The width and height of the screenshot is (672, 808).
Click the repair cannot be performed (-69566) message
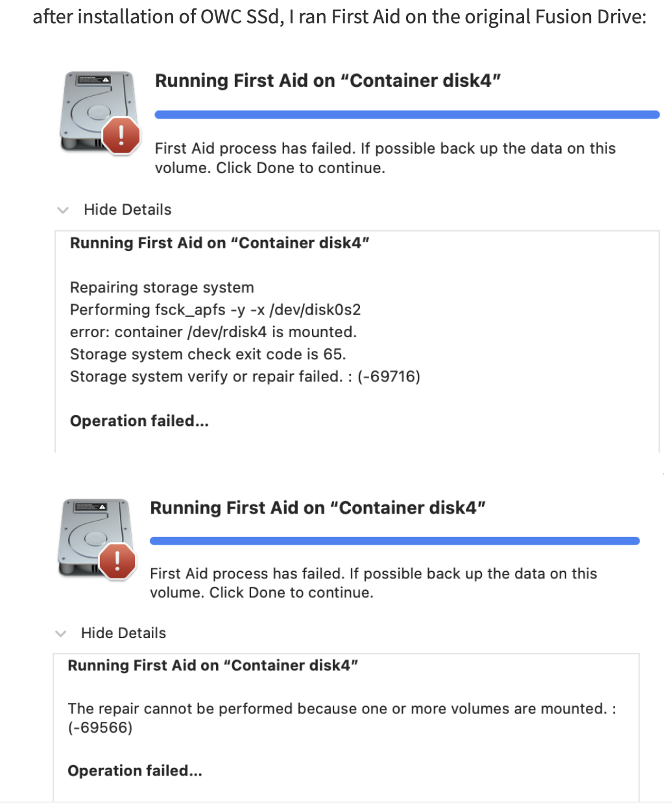pos(342,718)
